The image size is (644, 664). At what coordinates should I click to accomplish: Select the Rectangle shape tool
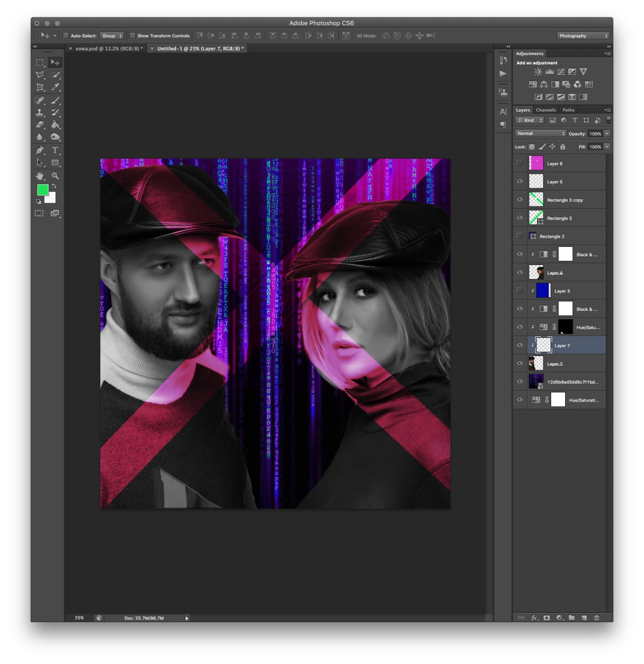point(55,163)
